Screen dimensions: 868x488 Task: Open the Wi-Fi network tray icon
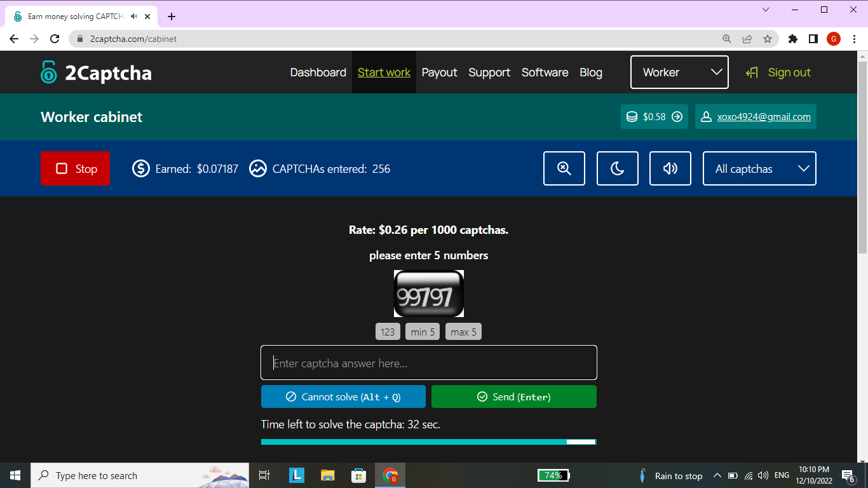[x=749, y=475]
